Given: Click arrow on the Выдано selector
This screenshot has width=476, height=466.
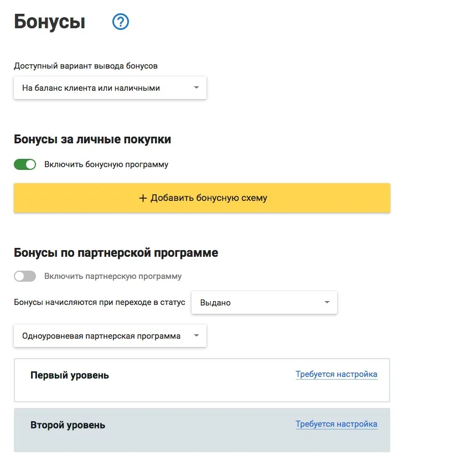Looking at the screenshot, I should click(327, 302).
